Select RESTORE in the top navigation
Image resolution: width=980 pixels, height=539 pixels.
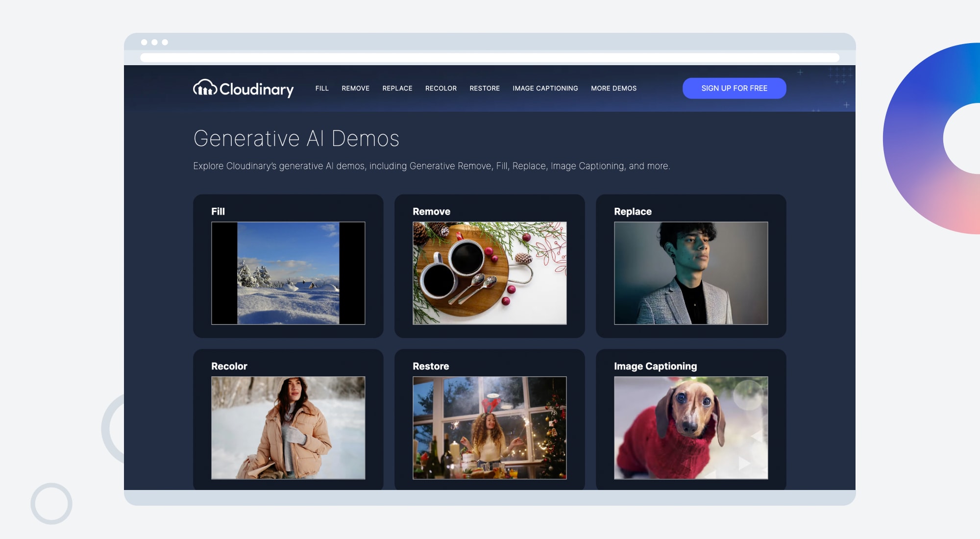[x=485, y=88]
